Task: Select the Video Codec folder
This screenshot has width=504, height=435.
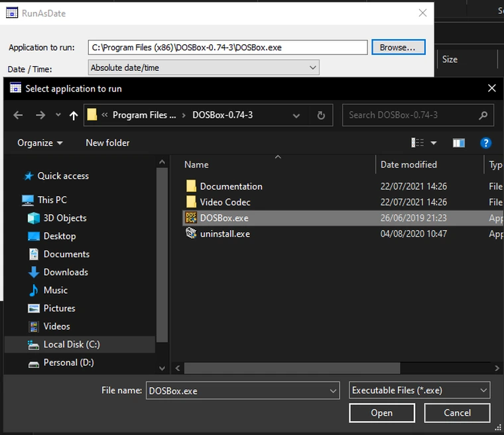Action: pos(225,202)
